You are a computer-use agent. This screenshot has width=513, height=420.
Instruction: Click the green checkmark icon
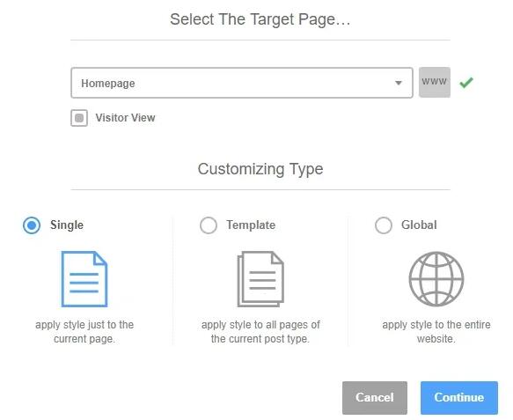pyautogui.click(x=466, y=83)
